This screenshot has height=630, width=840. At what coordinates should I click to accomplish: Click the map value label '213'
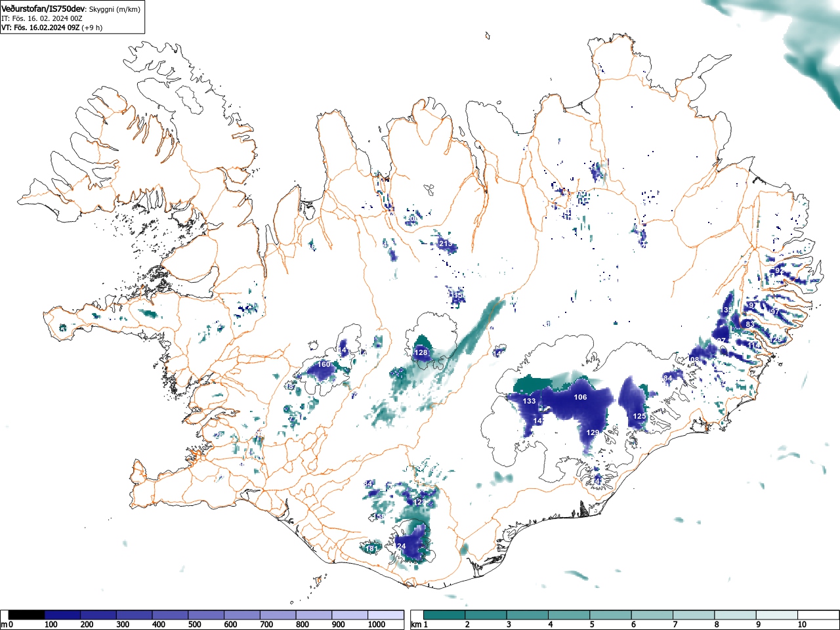click(446, 243)
